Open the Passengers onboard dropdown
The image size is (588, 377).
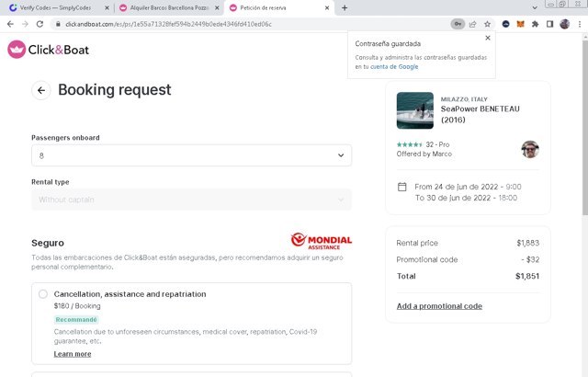tap(192, 155)
